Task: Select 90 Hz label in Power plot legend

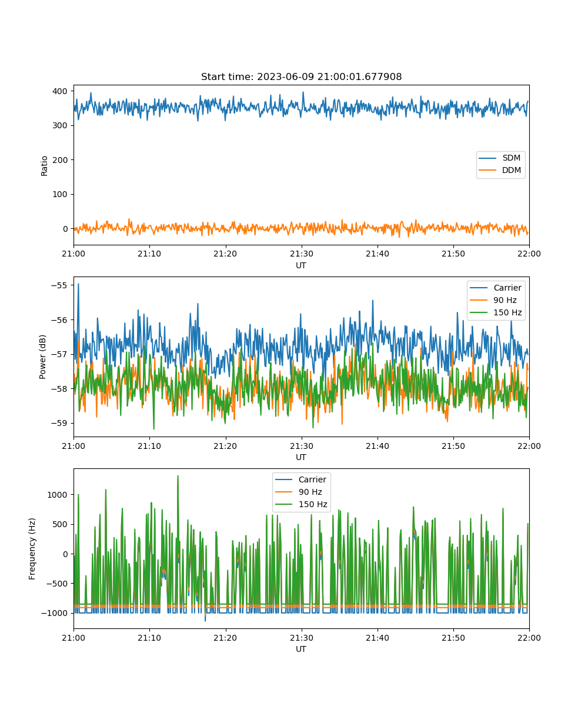Action: point(505,300)
